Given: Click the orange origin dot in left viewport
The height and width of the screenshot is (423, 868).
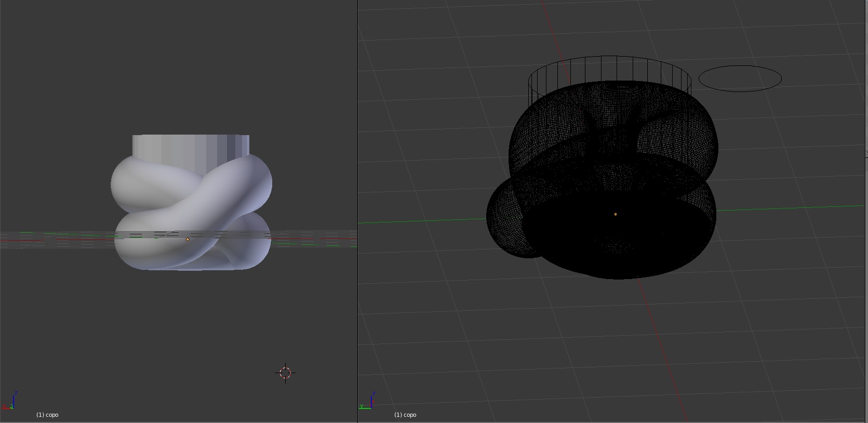Looking at the screenshot, I should click(x=188, y=239).
